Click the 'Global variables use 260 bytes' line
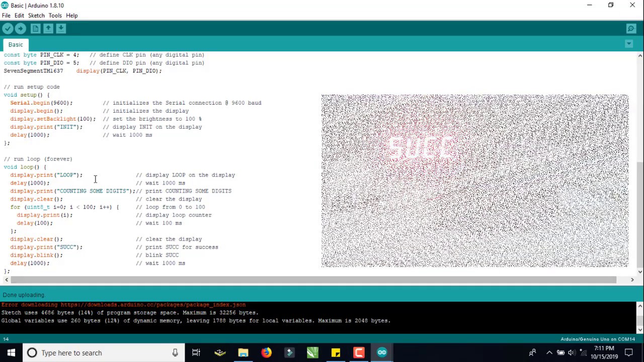The image size is (644, 362). (196, 321)
